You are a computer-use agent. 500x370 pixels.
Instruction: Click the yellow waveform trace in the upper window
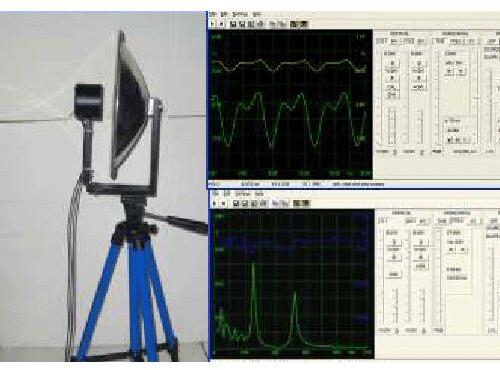289,65
